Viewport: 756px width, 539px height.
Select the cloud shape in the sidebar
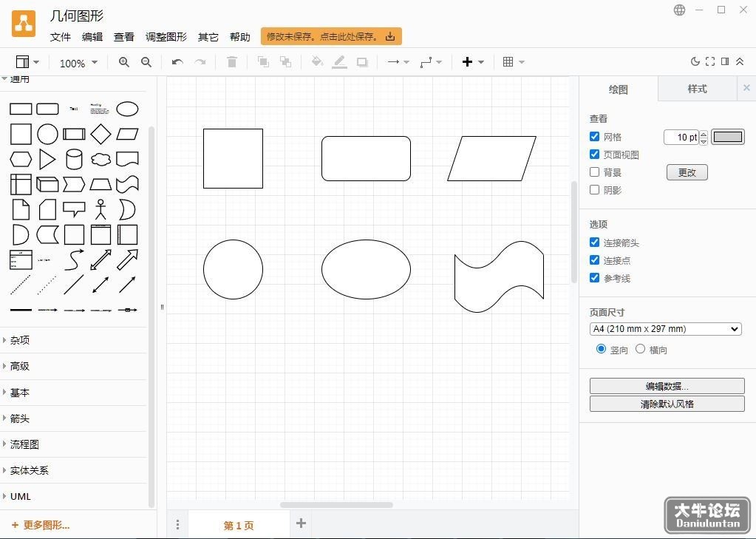point(101,159)
